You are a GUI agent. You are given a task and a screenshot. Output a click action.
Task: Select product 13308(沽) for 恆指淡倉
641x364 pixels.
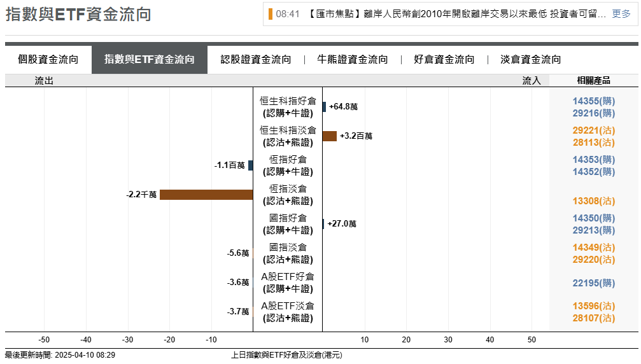593,201
